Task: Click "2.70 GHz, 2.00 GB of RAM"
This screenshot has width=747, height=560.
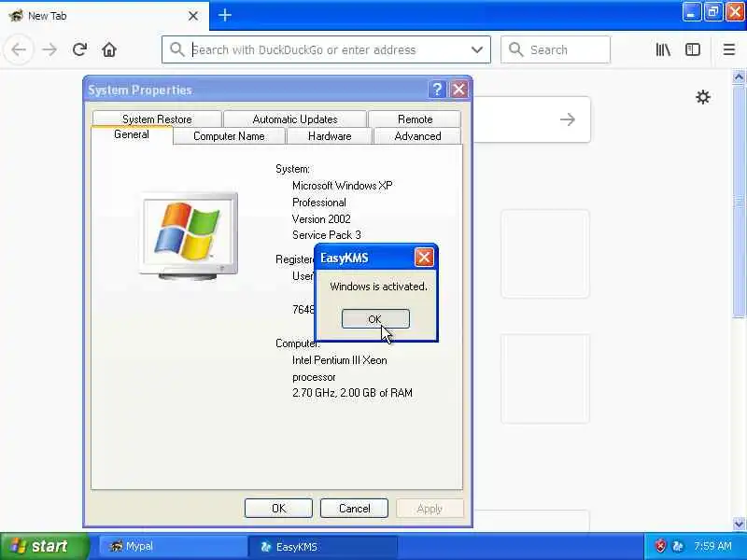Action: click(x=352, y=393)
